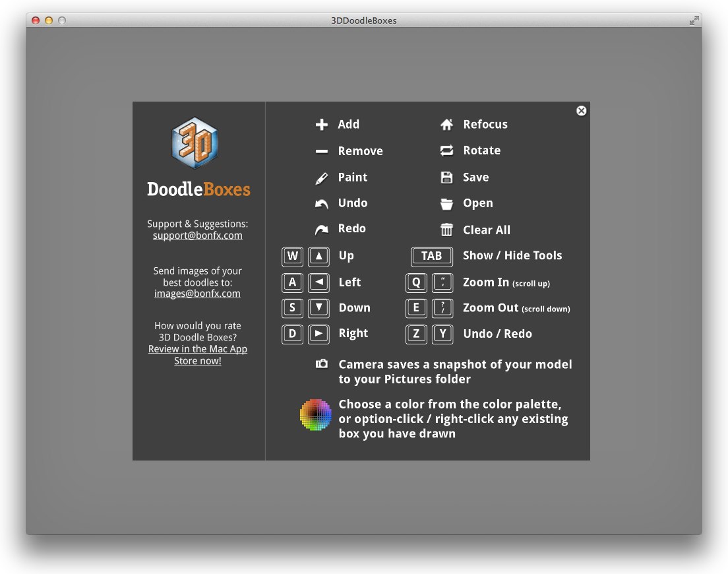Viewport: 728px width, 574px height.
Task: Click the Clear All trash icon
Action: pos(446,230)
